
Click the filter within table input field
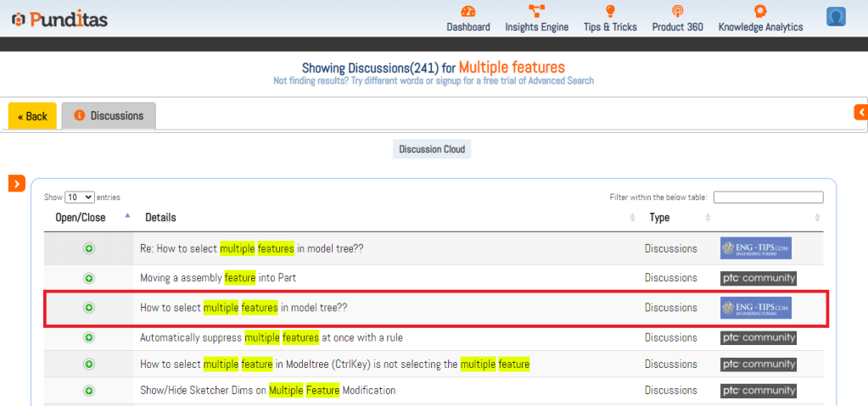pos(768,197)
